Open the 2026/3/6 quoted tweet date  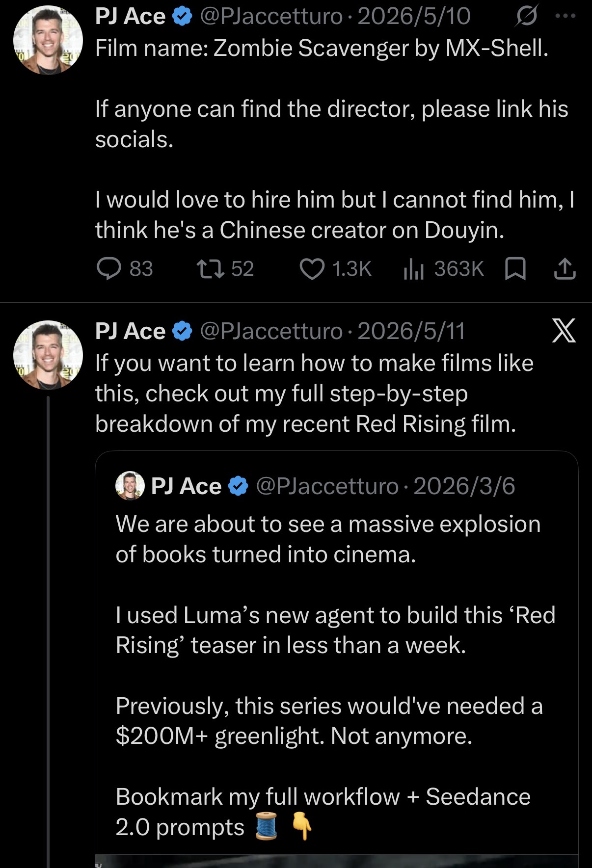pos(464,486)
